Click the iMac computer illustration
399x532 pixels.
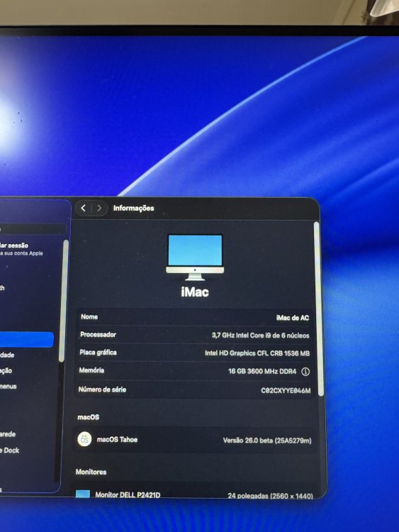195,257
